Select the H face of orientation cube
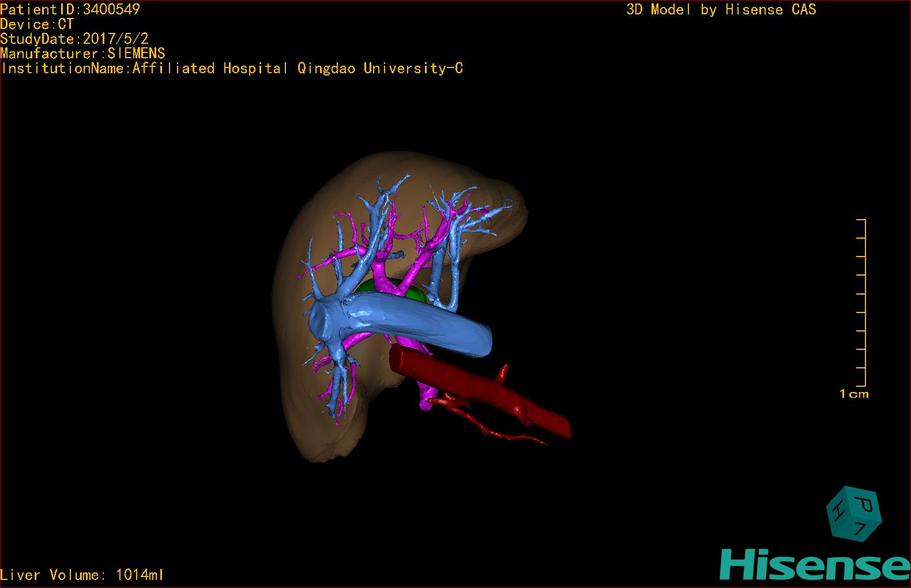 tap(837, 511)
